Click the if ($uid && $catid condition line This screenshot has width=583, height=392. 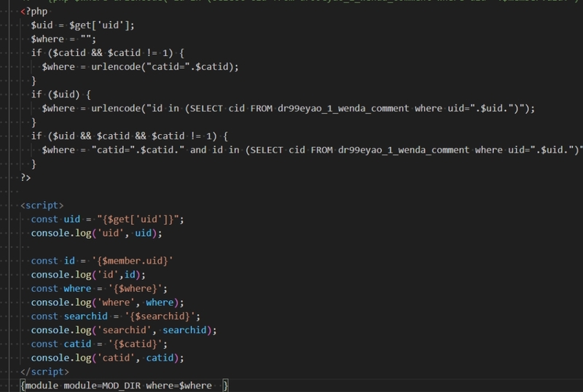pyautogui.click(x=130, y=136)
